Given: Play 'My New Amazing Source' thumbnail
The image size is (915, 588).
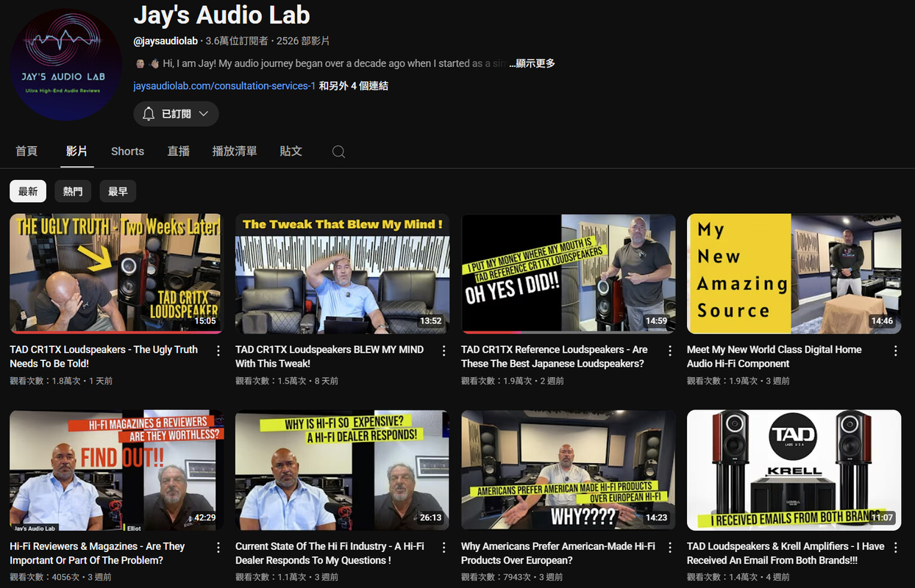Looking at the screenshot, I should tap(794, 273).
